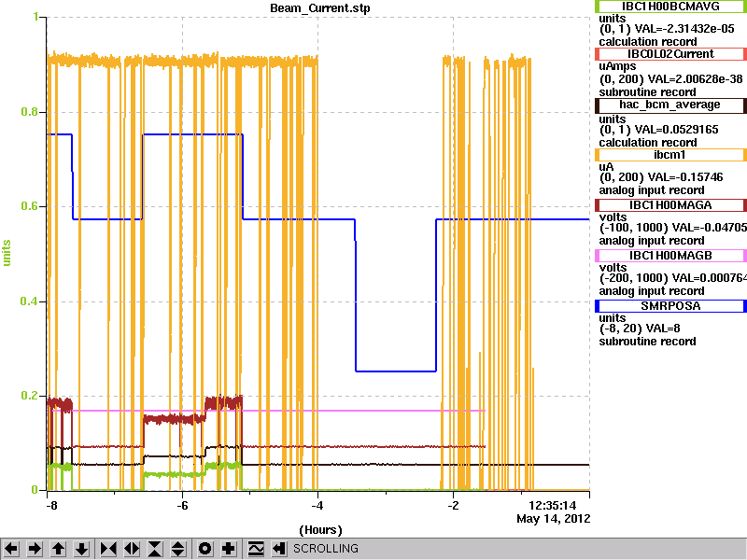
Task: Select the IBC1H00BCMAVG curve legend
Action: click(670, 7)
